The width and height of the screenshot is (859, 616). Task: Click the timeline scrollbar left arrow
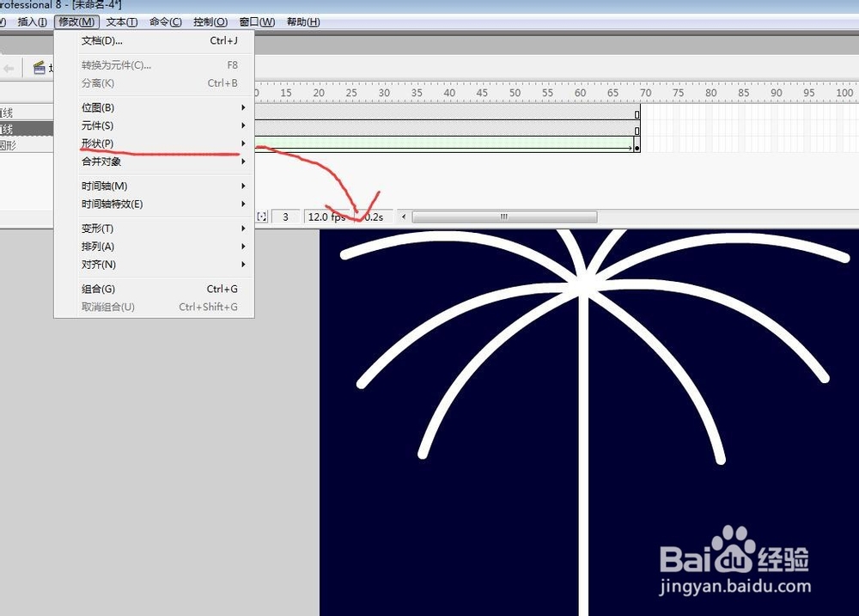(x=404, y=217)
